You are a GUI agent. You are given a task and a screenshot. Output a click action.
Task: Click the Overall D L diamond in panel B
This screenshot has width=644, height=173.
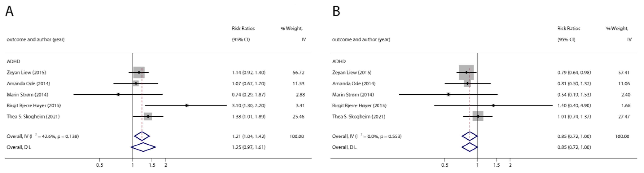[x=469, y=147]
